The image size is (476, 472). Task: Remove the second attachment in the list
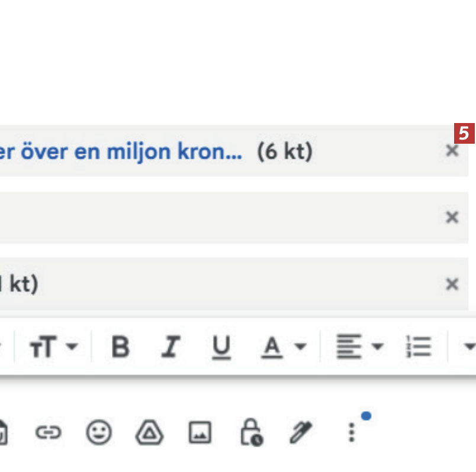452,218
